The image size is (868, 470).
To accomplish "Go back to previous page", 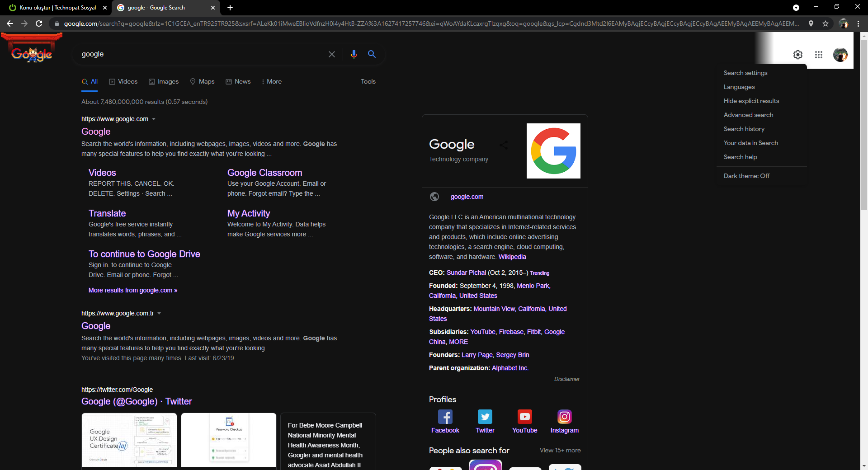I will tap(10, 23).
